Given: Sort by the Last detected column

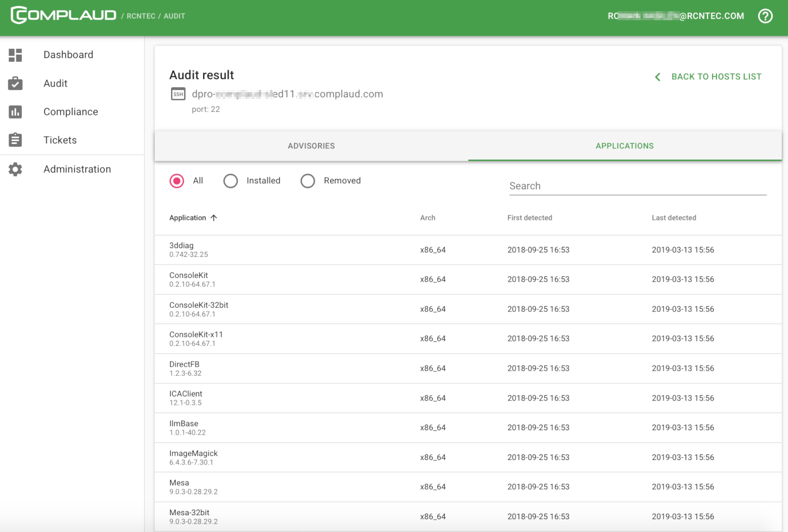Looking at the screenshot, I should (x=674, y=218).
